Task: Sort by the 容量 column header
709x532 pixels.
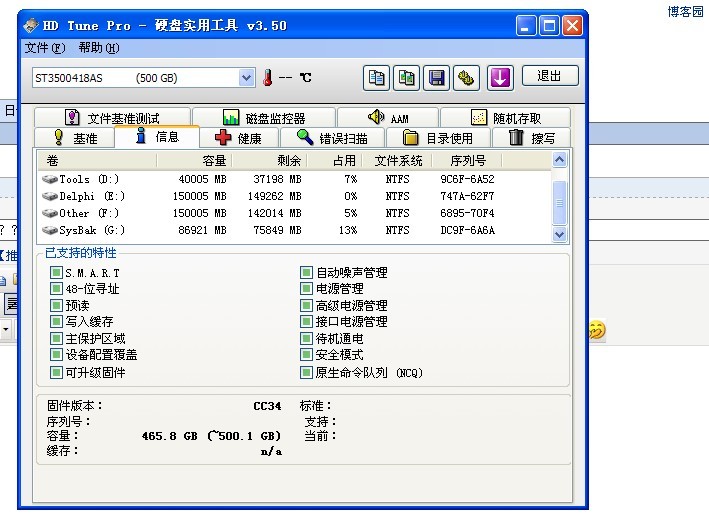Action: click(194, 160)
